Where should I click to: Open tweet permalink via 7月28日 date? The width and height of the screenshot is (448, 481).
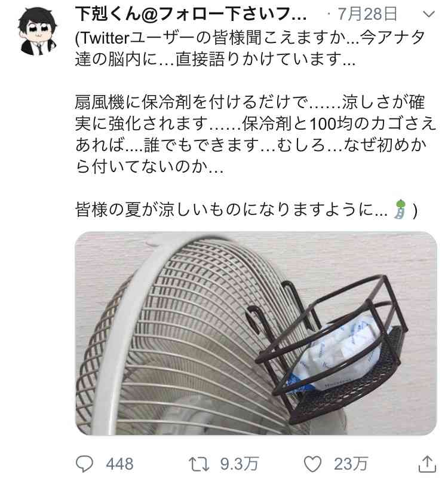367,14
